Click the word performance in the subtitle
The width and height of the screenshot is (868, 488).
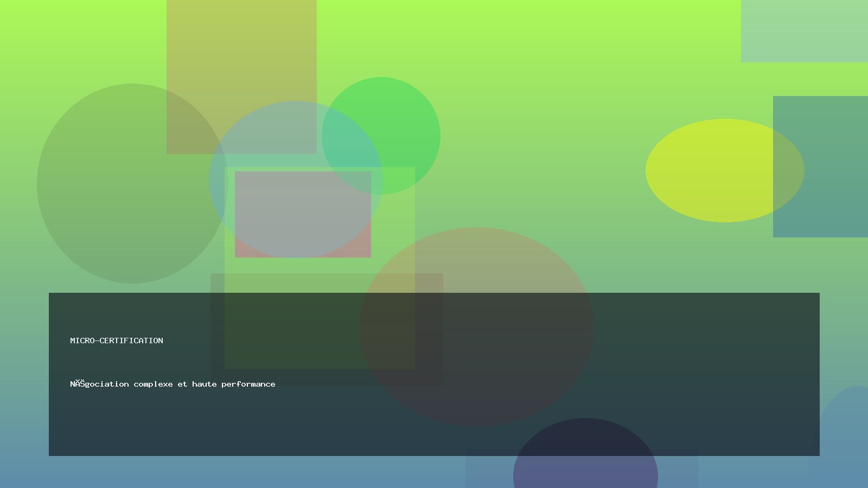point(248,384)
